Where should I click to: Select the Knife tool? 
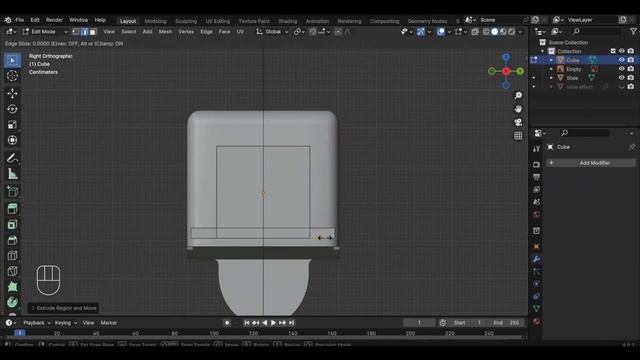click(12, 271)
